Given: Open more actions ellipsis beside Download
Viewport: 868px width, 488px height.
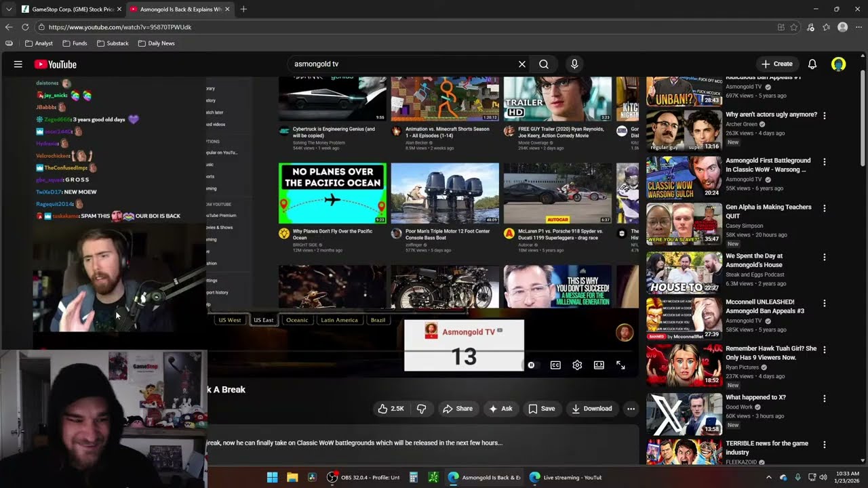Looking at the screenshot, I should tap(631, 409).
